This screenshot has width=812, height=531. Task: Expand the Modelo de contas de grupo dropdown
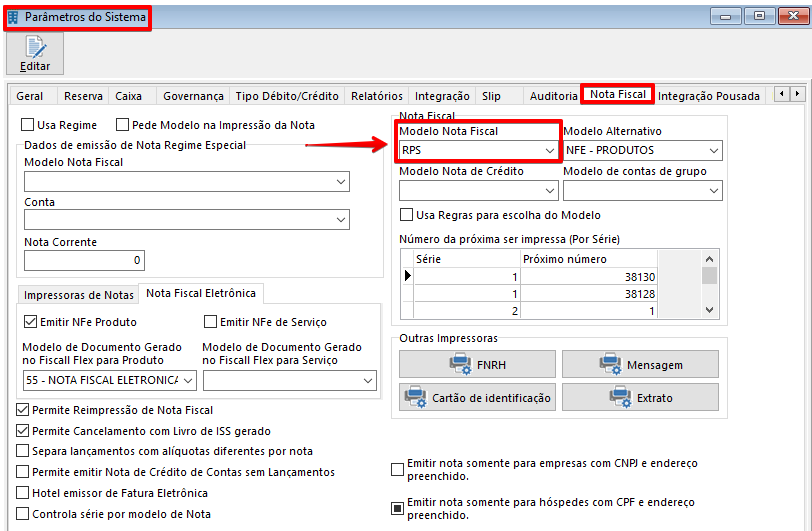(643, 190)
